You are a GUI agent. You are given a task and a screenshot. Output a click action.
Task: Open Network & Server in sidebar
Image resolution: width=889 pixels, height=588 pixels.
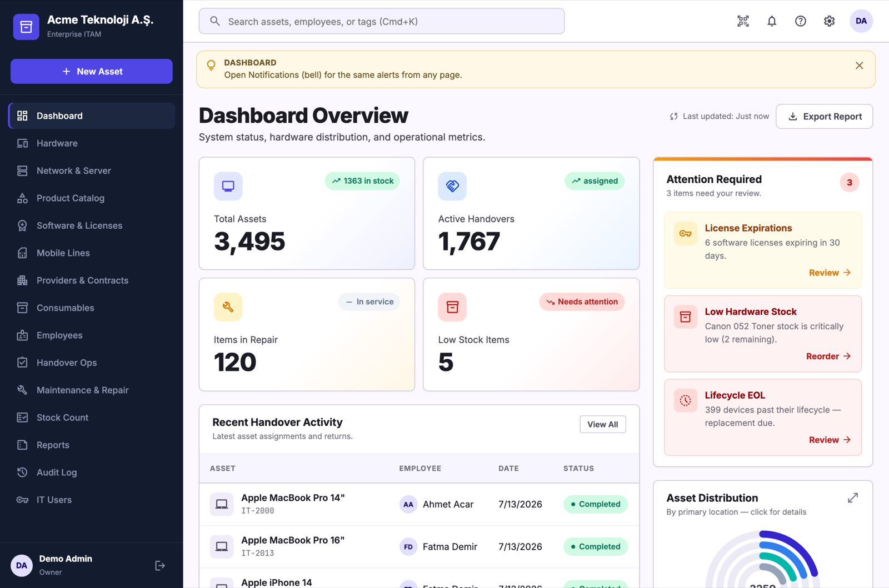[x=92, y=170]
